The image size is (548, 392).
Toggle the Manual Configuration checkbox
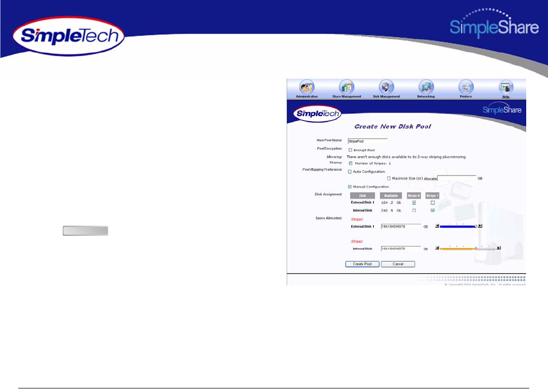[350, 187]
